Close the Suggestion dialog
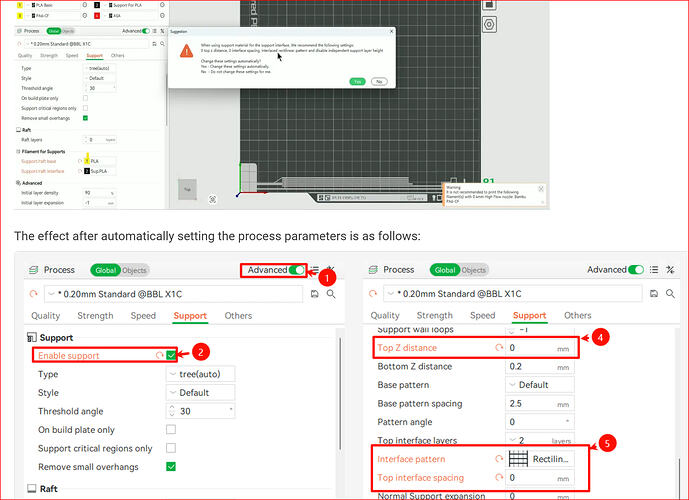689x500 pixels. click(x=392, y=32)
